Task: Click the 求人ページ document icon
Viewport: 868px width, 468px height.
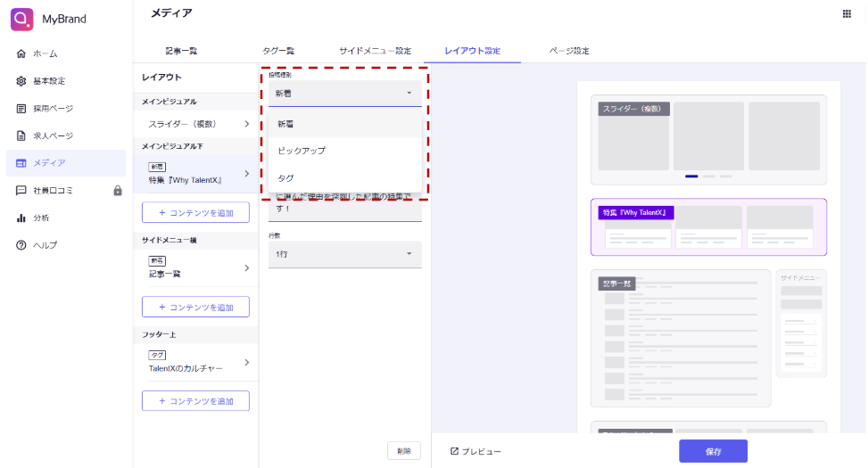Action: pyautogui.click(x=21, y=136)
